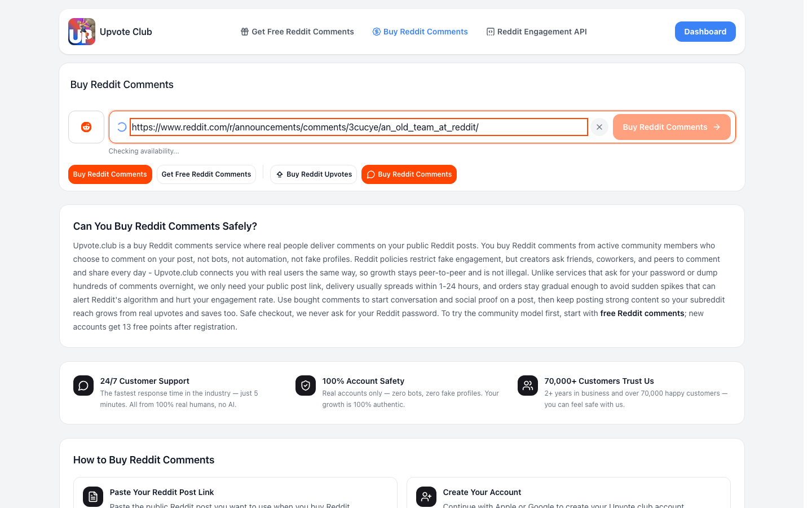Select the plain orange Buy Reddit Comments chip
This screenshot has width=812, height=508.
tap(110, 174)
